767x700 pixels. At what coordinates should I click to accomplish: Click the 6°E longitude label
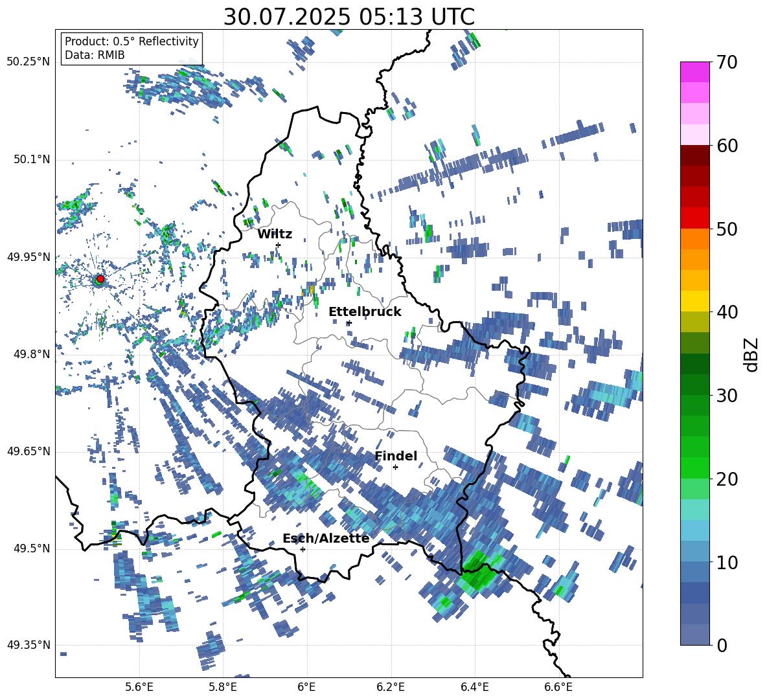tap(306, 687)
